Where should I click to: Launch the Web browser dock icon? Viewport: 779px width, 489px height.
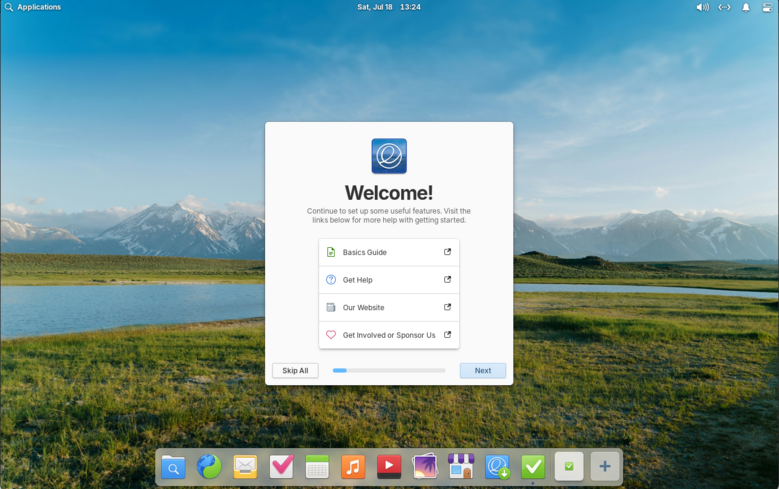(x=209, y=467)
